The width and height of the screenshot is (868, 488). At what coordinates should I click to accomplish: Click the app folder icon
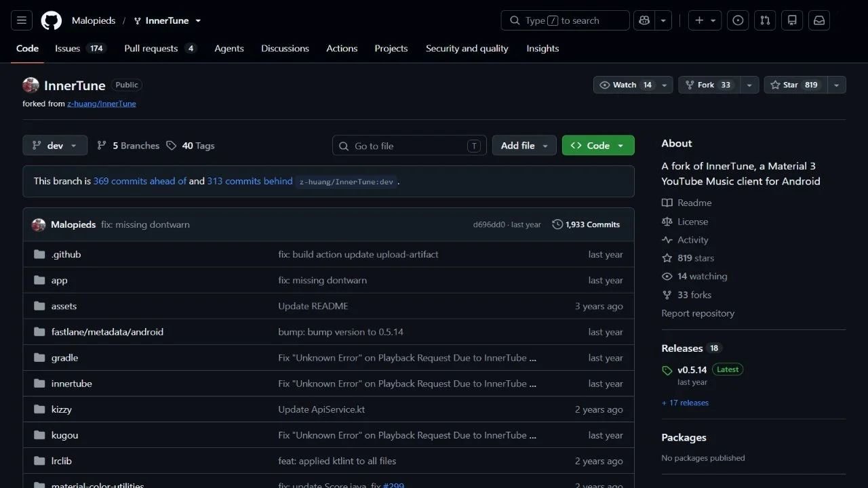tap(39, 280)
